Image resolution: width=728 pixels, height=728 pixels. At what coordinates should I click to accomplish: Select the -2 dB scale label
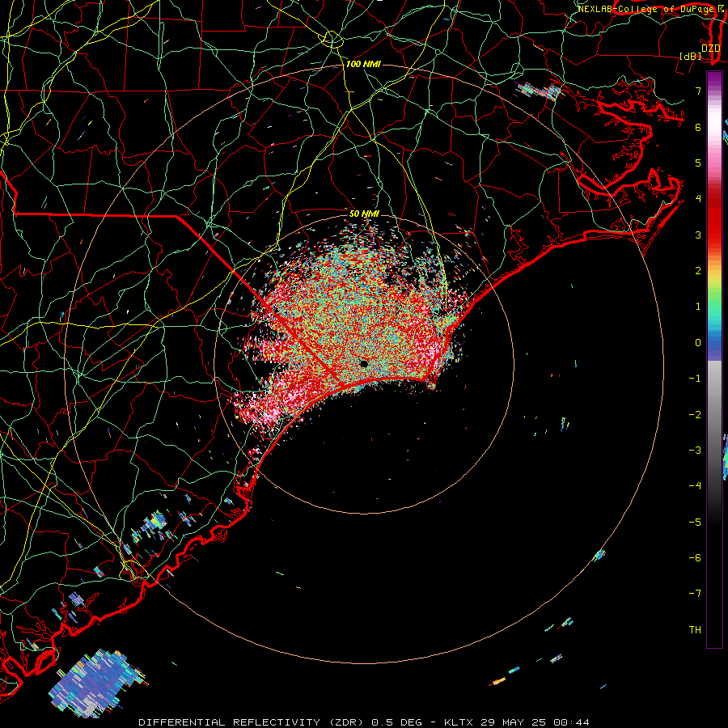click(695, 415)
